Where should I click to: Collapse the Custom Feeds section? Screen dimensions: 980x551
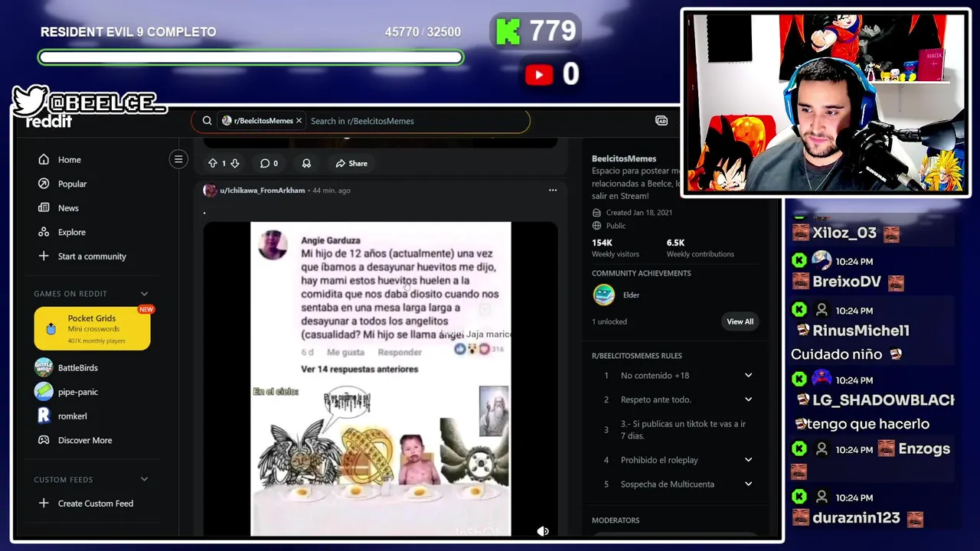[144, 480]
